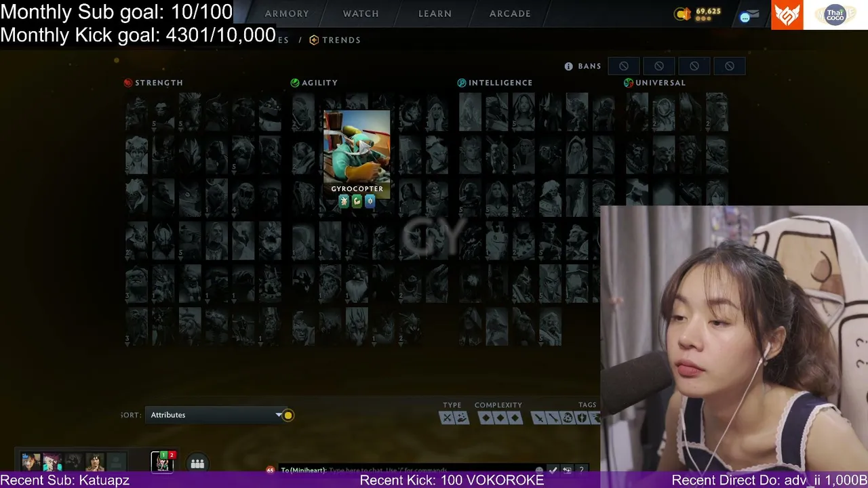The image size is (868, 488).
Task: Click the Recent Direct Do text
Action: 770,480
